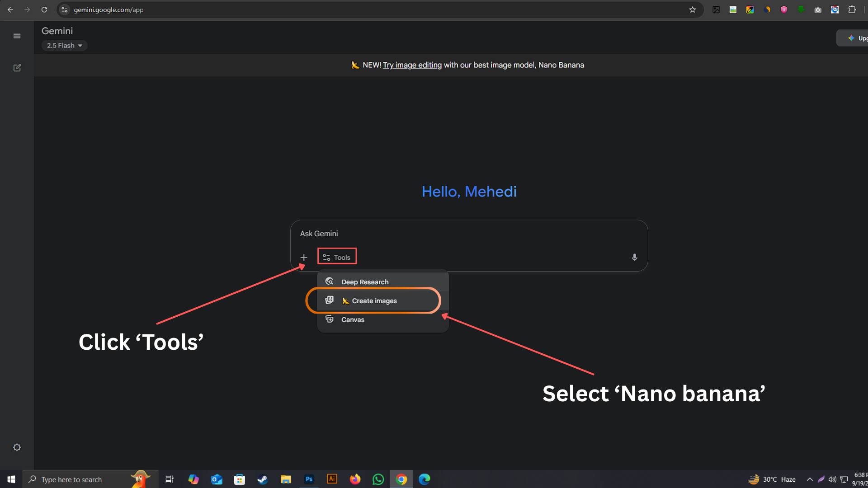Select Canvas from Tools menu
The image size is (868, 488).
click(x=353, y=319)
